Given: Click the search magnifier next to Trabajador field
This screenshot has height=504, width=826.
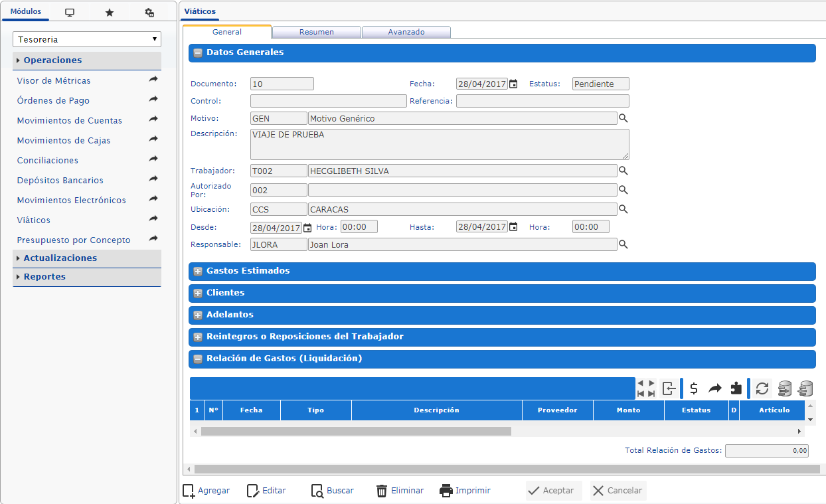Looking at the screenshot, I should tap(623, 171).
